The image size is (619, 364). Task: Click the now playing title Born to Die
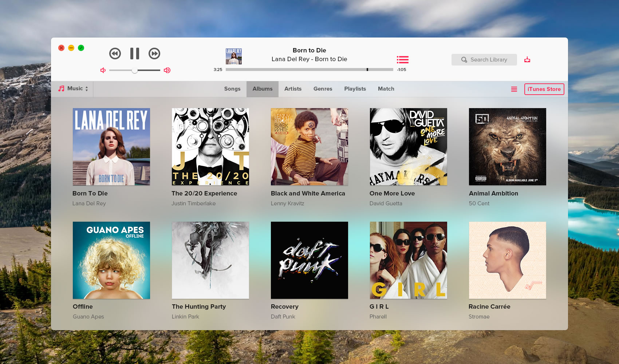pyautogui.click(x=309, y=50)
